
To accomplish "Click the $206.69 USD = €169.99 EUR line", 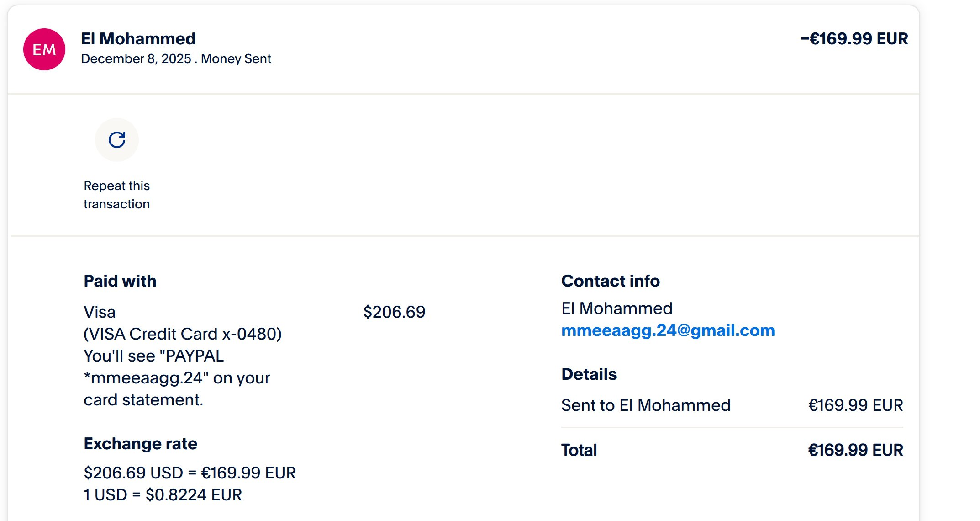I will (x=190, y=473).
